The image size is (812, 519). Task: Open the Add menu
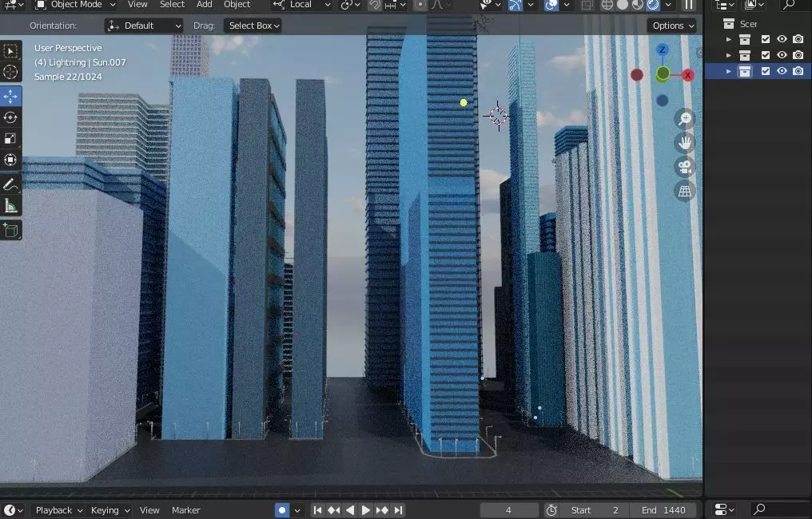pyautogui.click(x=204, y=5)
